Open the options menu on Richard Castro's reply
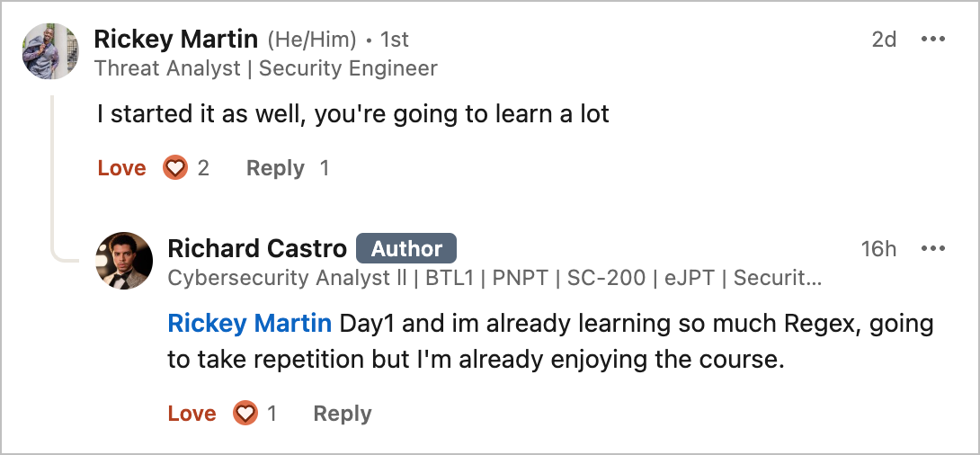 (x=933, y=248)
